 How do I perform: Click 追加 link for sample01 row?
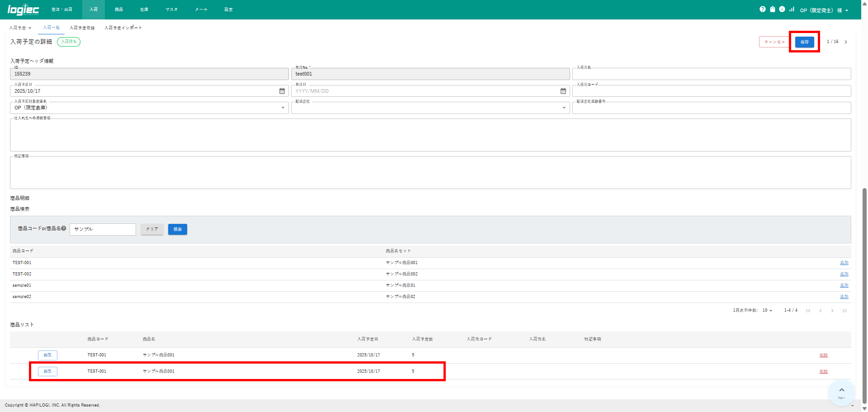(x=844, y=285)
